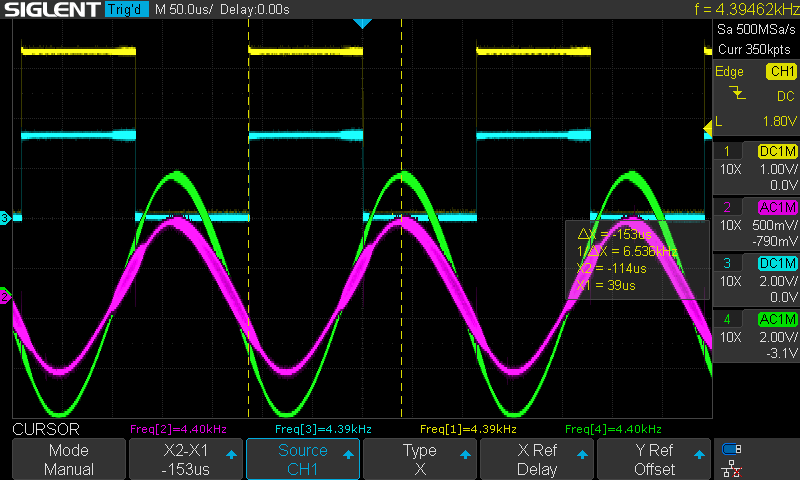800x480 pixels.
Task: Open the Source CH1 selector
Action: pyautogui.click(x=303, y=459)
